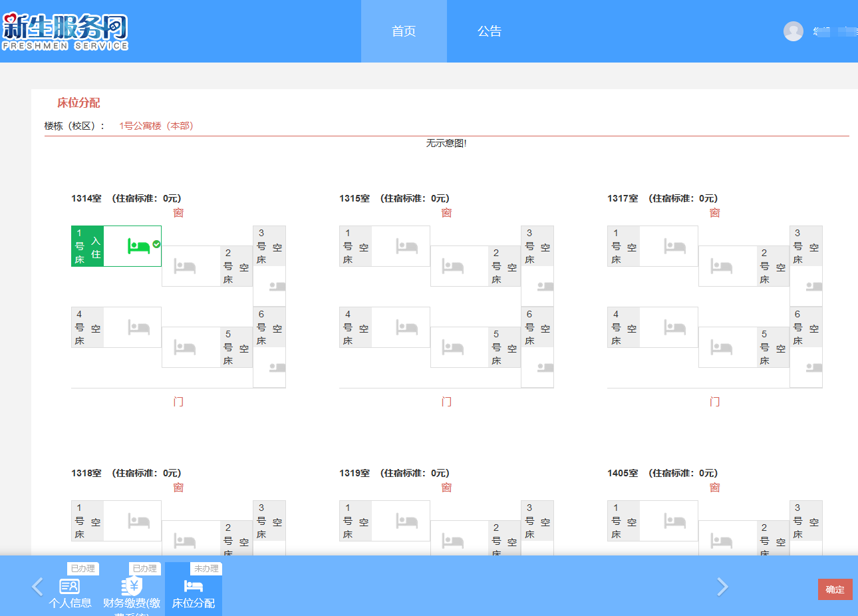Click the 新生服务网 Freshmen Service logo
Image resolution: width=858 pixels, height=616 pixels.
pyautogui.click(x=65, y=31)
